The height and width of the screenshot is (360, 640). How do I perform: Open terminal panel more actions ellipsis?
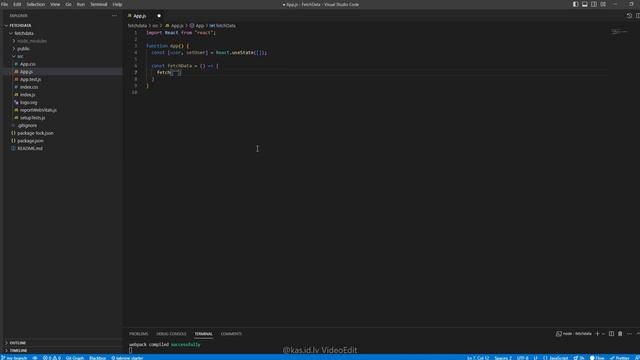click(x=629, y=334)
